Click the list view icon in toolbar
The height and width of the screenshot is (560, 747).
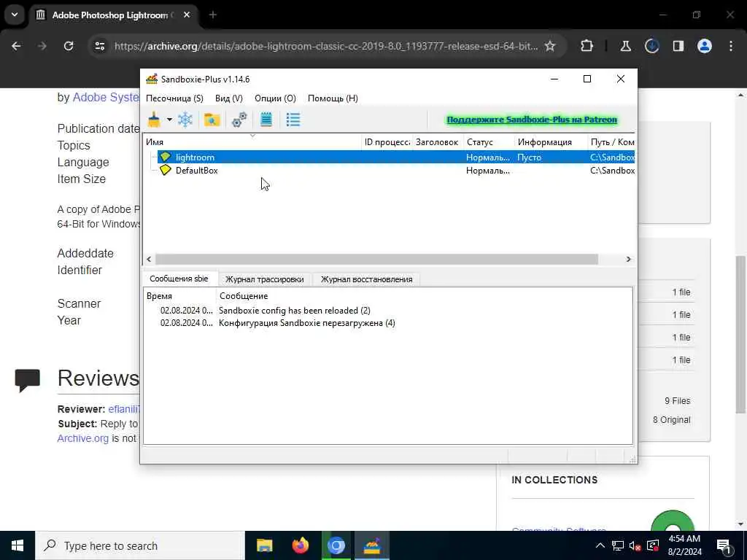293,120
